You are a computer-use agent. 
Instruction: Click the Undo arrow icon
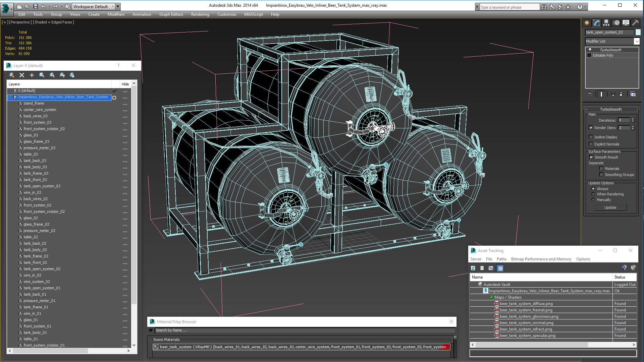click(43, 6)
